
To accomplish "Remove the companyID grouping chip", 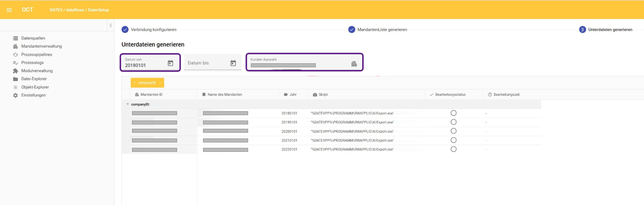I will coord(160,83).
